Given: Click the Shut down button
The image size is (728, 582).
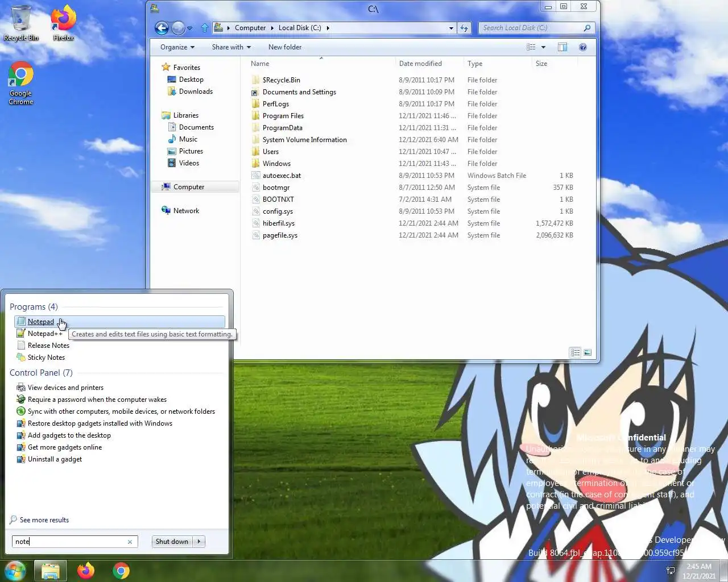Looking at the screenshot, I should (172, 542).
